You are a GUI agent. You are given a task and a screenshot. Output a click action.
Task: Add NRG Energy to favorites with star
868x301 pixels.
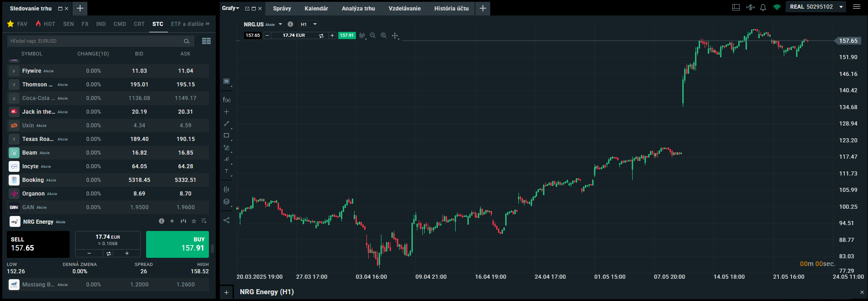[x=194, y=221]
